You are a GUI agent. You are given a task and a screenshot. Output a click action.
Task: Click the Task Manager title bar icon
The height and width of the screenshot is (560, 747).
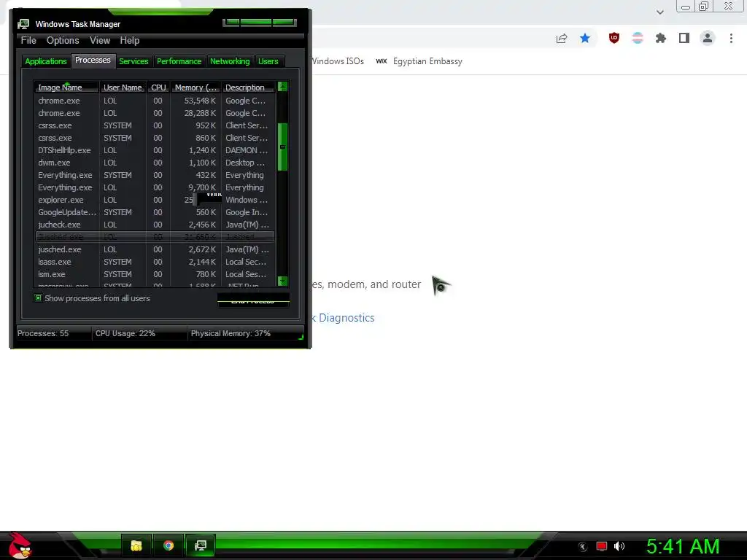(23, 24)
